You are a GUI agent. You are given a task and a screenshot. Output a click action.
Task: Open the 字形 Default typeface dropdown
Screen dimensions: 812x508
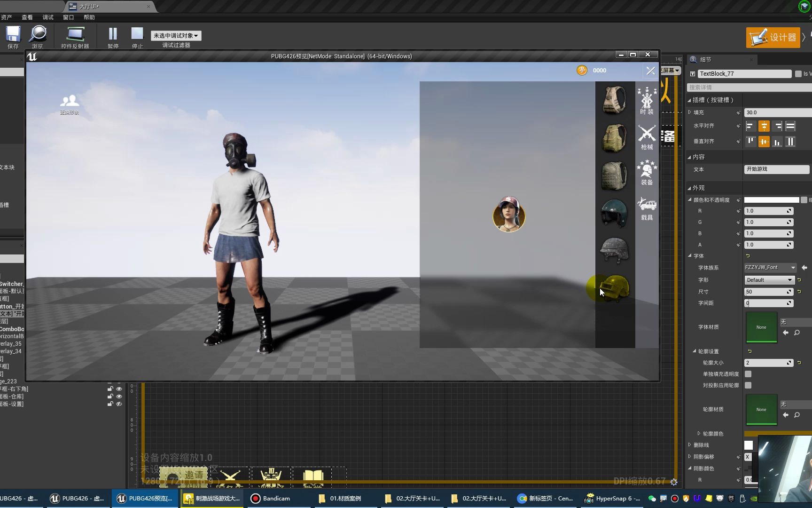(769, 280)
